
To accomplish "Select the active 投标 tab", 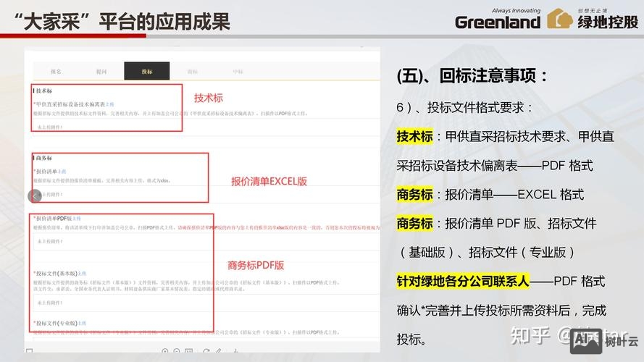I will [x=147, y=71].
